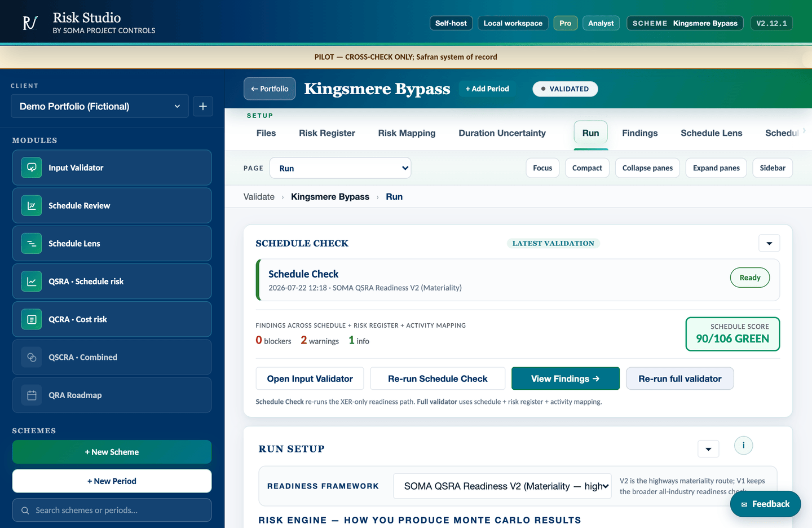Click the Analyst role badge

tap(601, 23)
